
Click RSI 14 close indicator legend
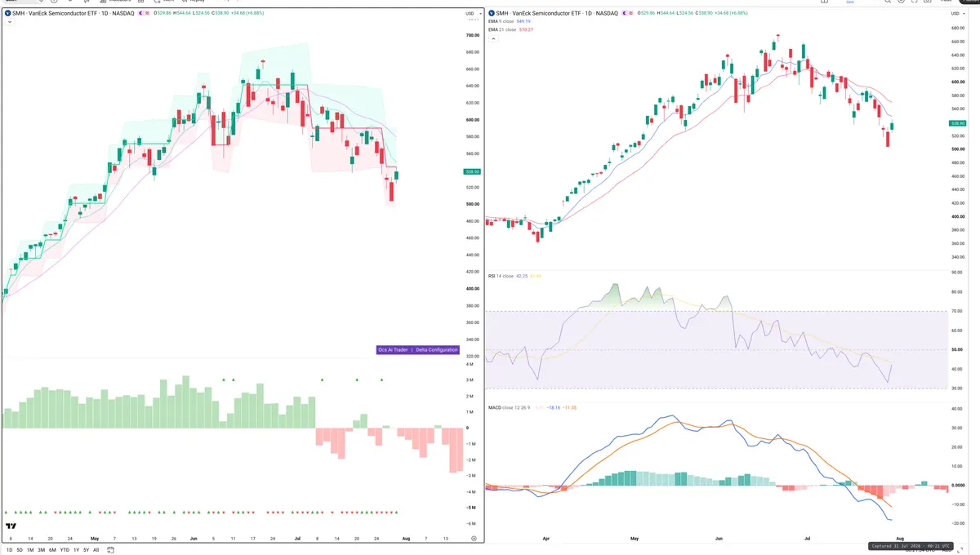[514, 276]
